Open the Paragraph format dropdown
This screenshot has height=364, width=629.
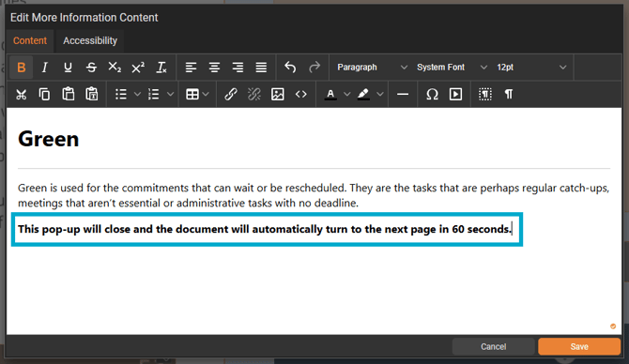[x=372, y=68]
